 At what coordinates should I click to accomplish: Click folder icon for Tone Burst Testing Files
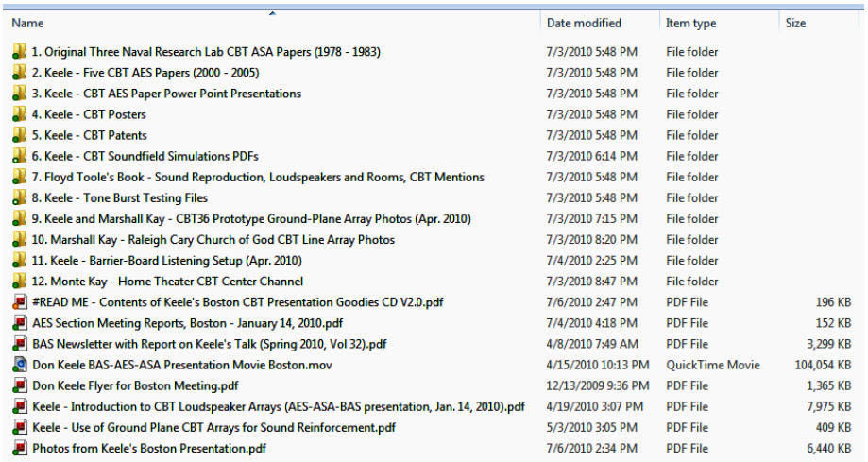pos(20,197)
